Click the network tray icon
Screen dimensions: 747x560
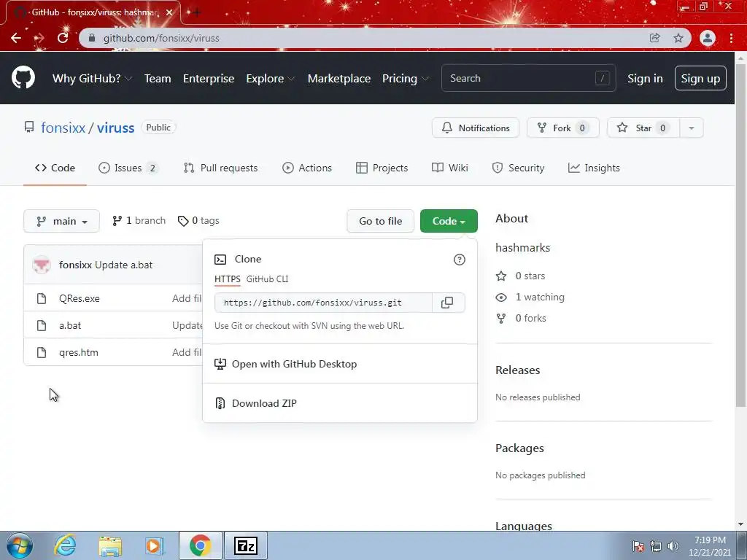point(656,546)
